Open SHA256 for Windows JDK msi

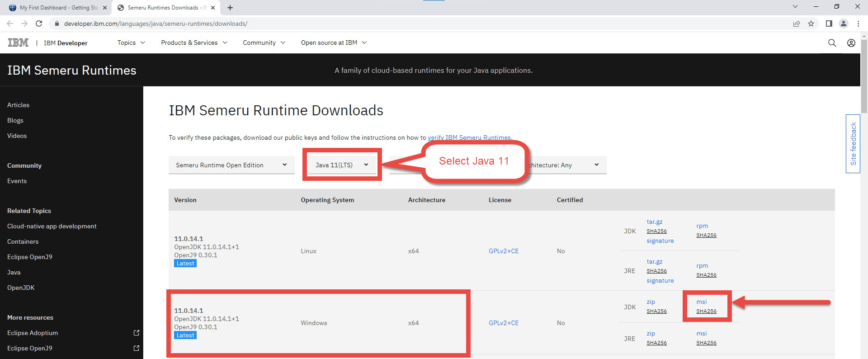[706, 311]
